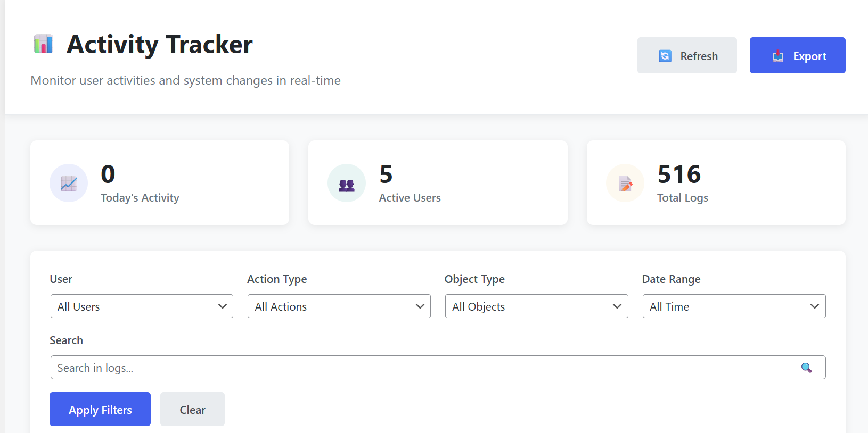
Task: Open the Date Range All Time dropdown
Action: coord(734,306)
